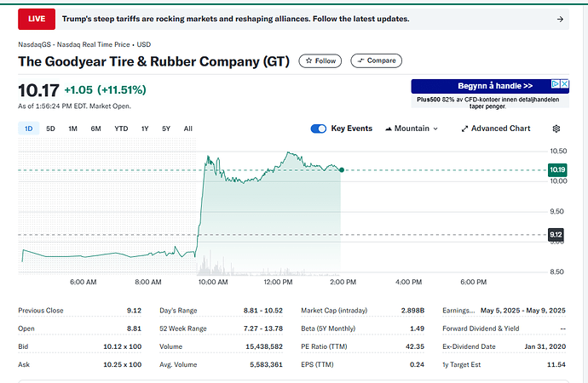The image size is (588, 383).
Task: Open the chart settings gear icon
Action: click(556, 129)
